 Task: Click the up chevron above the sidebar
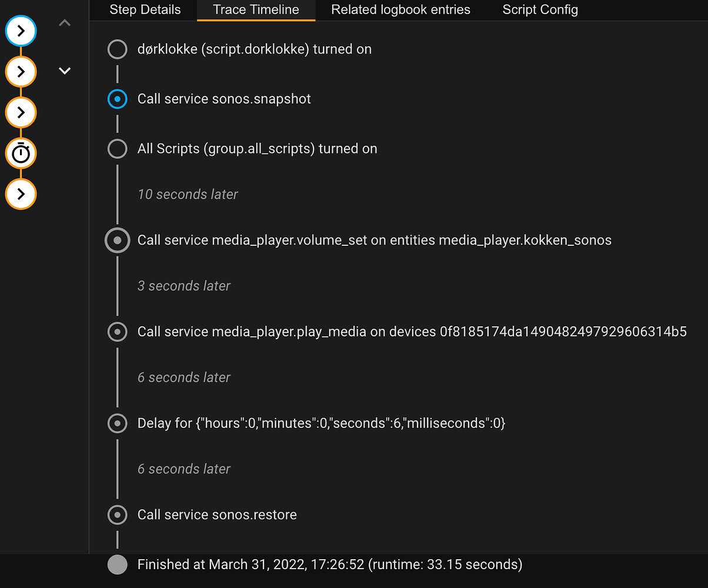[65, 22]
